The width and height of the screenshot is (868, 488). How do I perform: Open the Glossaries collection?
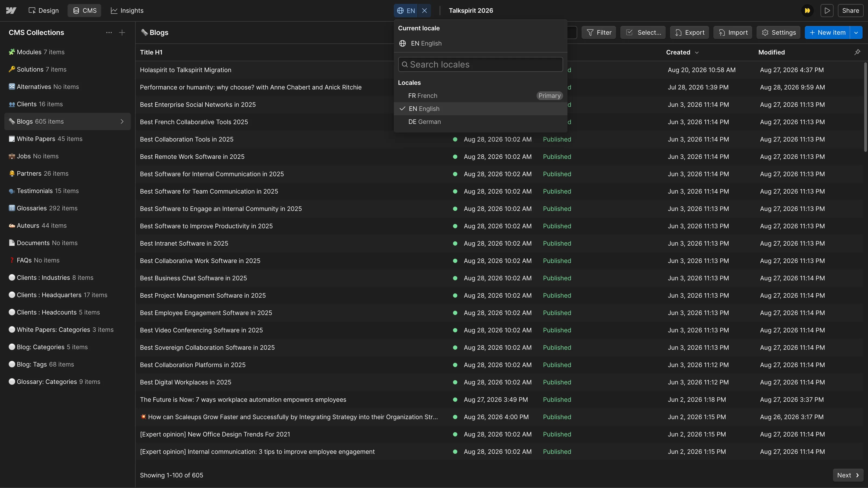67,208
